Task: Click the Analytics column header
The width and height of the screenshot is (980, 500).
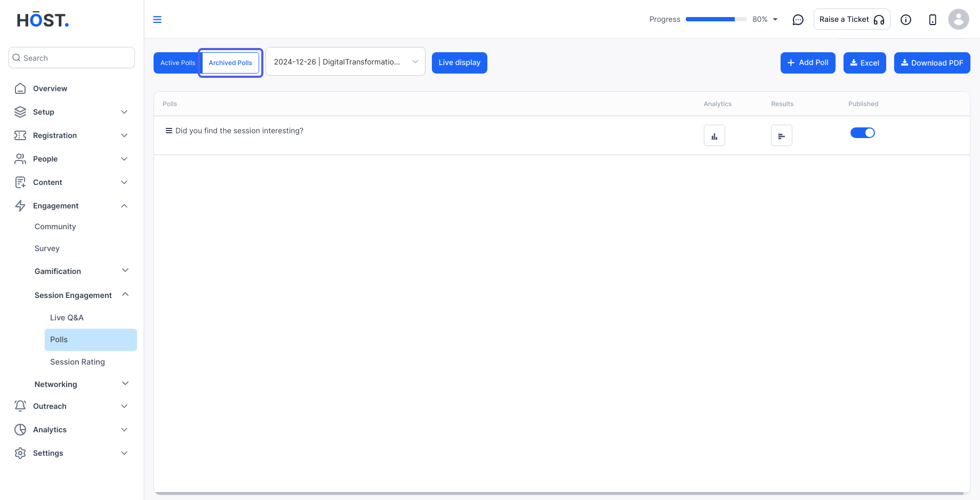Action: (718, 104)
